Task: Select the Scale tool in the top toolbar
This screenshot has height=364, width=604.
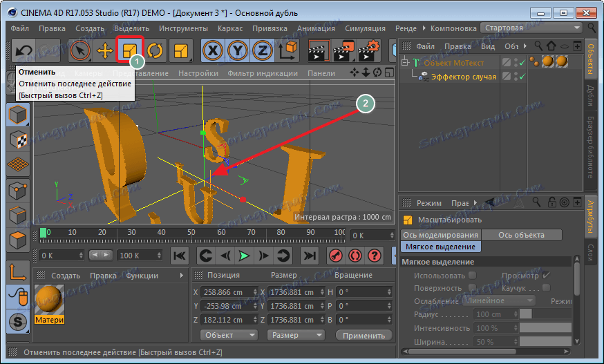Action: 129,50
